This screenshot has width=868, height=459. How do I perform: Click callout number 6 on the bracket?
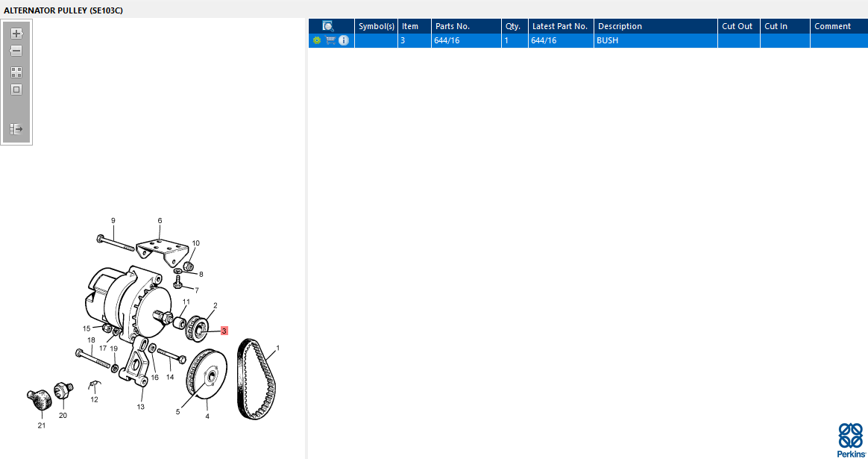160,221
